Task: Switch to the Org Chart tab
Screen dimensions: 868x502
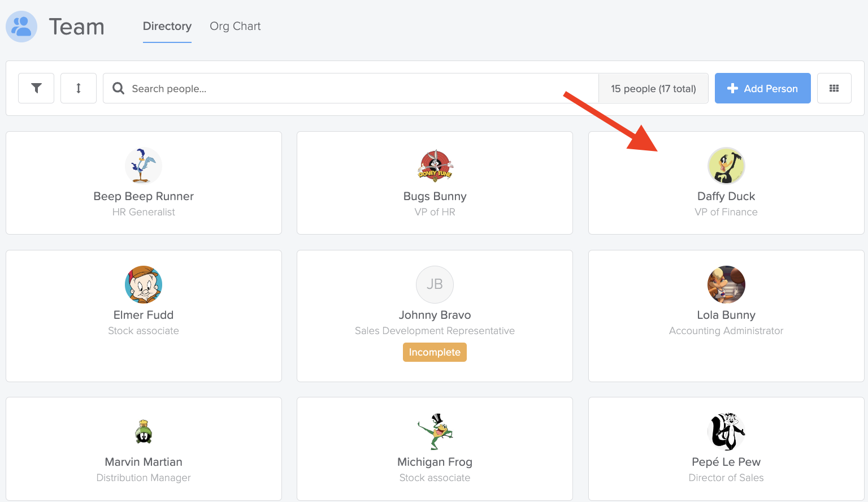Action: coord(235,26)
